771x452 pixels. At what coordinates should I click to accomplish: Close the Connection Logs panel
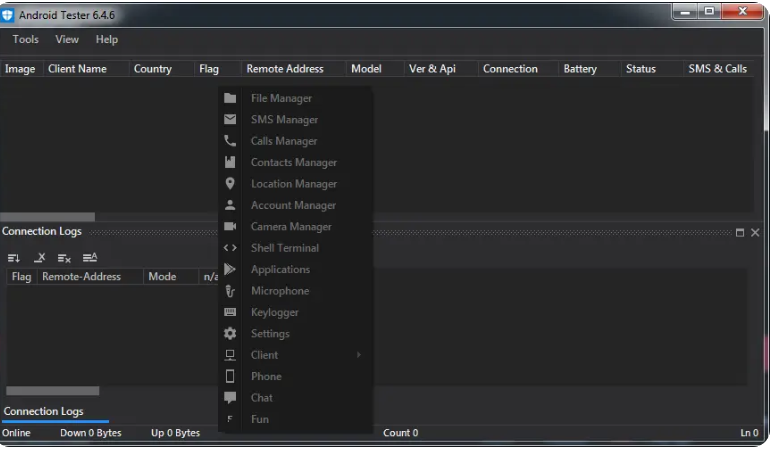755,232
